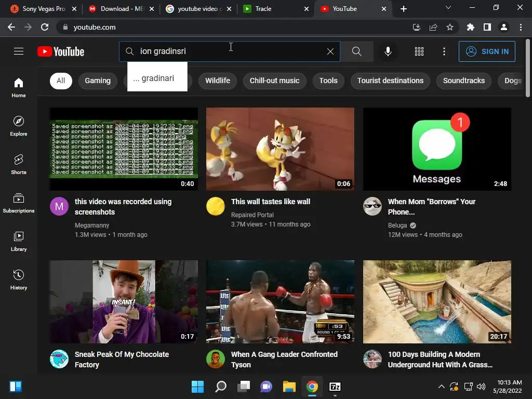Image resolution: width=532 pixels, height=399 pixels.
Task: Play the screenshots-recorded video thumbnail
Action: point(124,149)
